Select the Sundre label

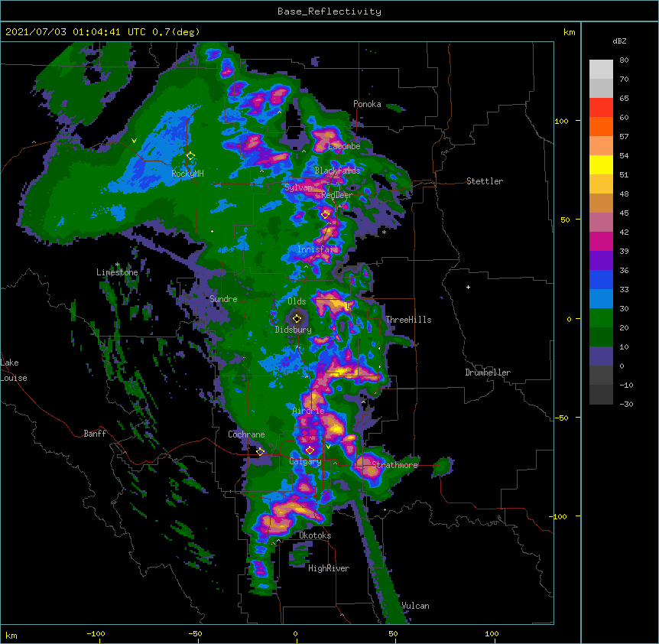coord(223,299)
